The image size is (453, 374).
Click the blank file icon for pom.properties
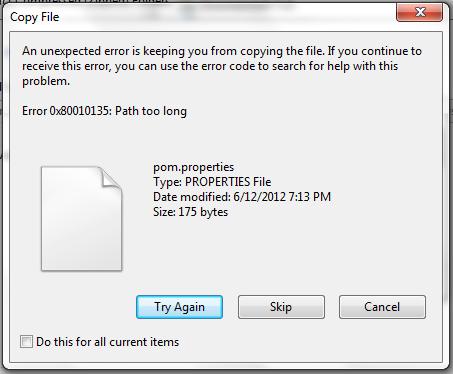pos(81,218)
